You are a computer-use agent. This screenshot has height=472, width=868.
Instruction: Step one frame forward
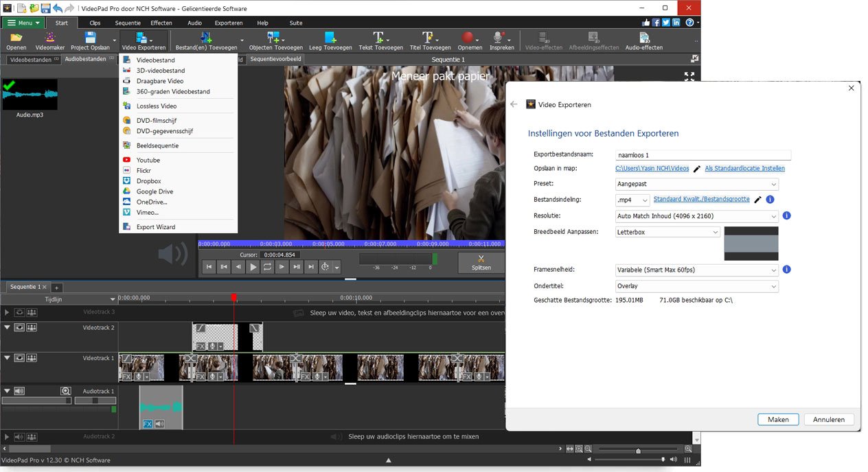[282, 267]
